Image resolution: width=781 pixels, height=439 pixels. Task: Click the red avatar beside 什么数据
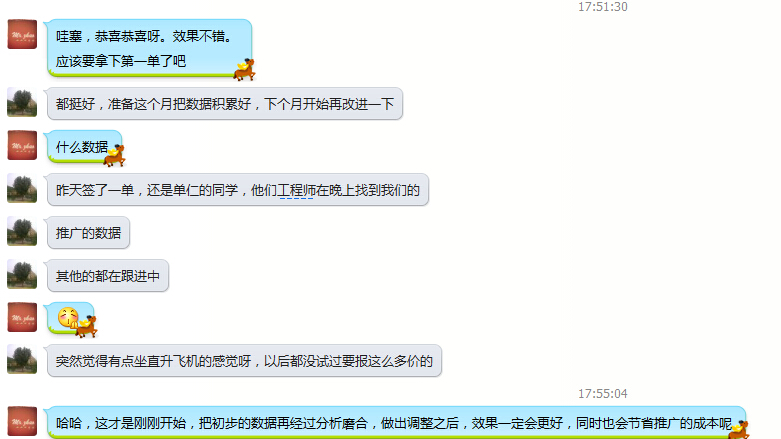pyautogui.click(x=22, y=145)
